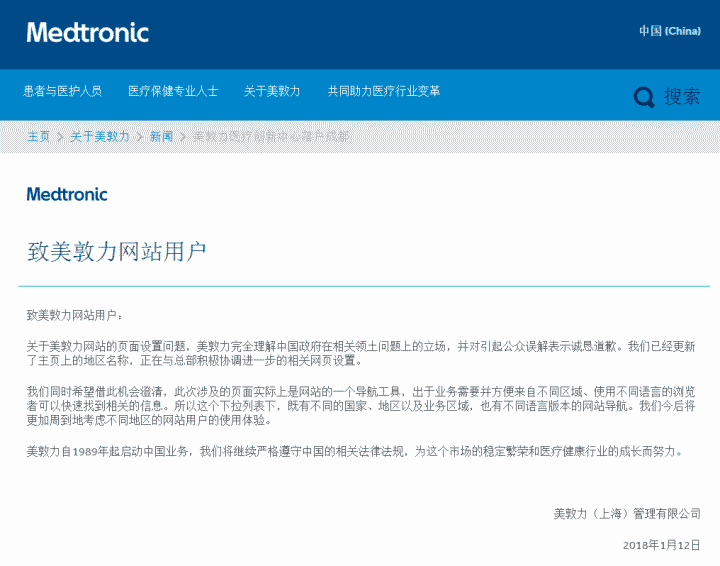The width and height of the screenshot is (720, 566).
Task: Go to 主页 via the breadcrumb
Action: pos(39,136)
